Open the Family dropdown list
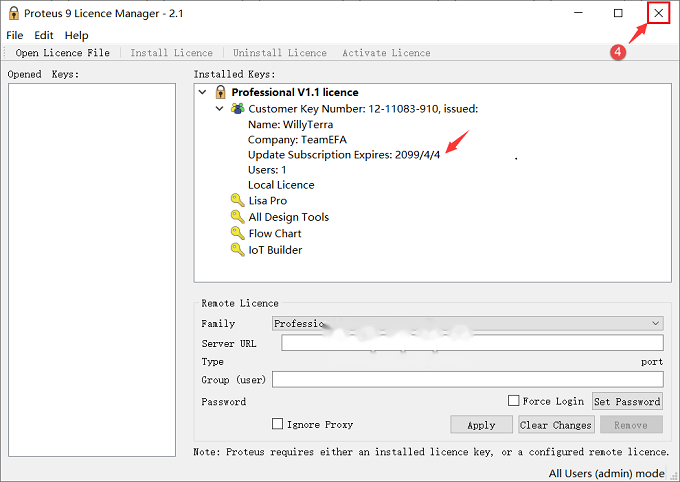 tap(468, 323)
